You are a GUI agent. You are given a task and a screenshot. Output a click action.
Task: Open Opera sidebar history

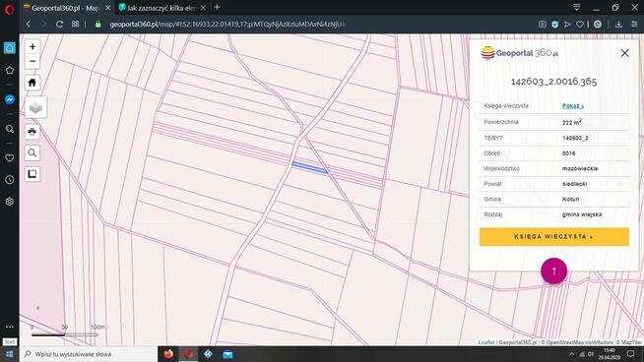[x=10, y=180]
